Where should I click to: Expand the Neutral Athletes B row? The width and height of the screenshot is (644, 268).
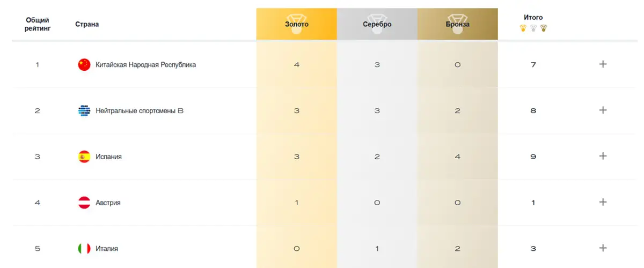[603, 110]
